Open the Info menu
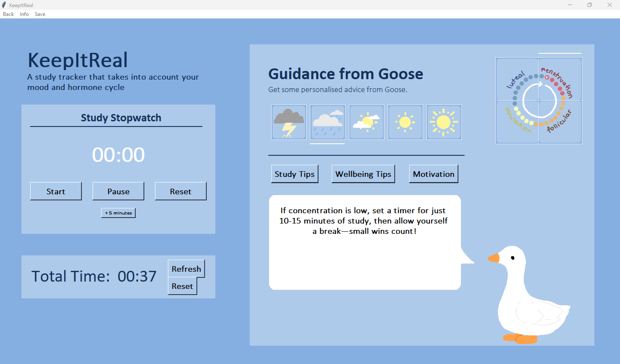The width and height of the screenshot is (620, 364). click(x=24, y=14)
